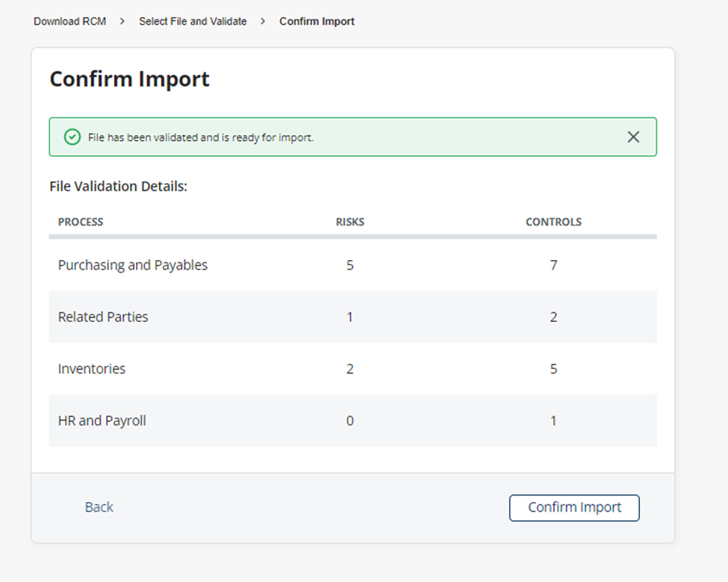Select the PROCESS column header

coord(81,222)
